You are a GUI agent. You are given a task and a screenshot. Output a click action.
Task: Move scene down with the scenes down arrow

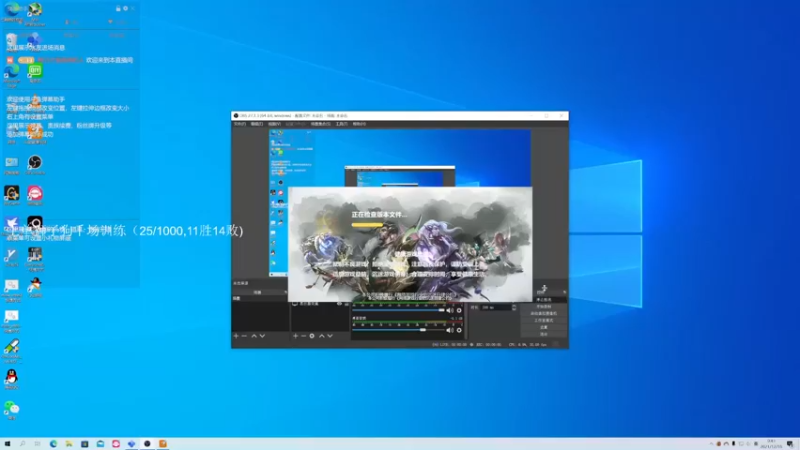(262, 336)
